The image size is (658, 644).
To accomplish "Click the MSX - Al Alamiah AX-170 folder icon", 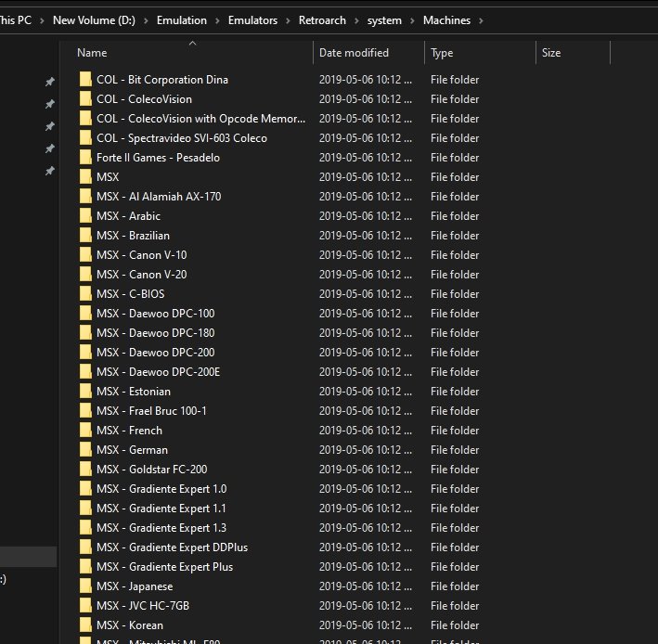I will 85,196.
